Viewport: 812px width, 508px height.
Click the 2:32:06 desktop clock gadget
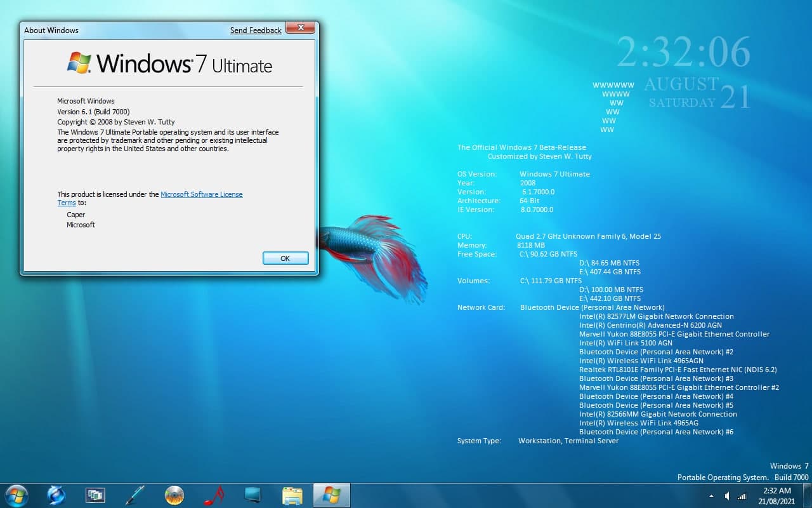tap(683, 52)
